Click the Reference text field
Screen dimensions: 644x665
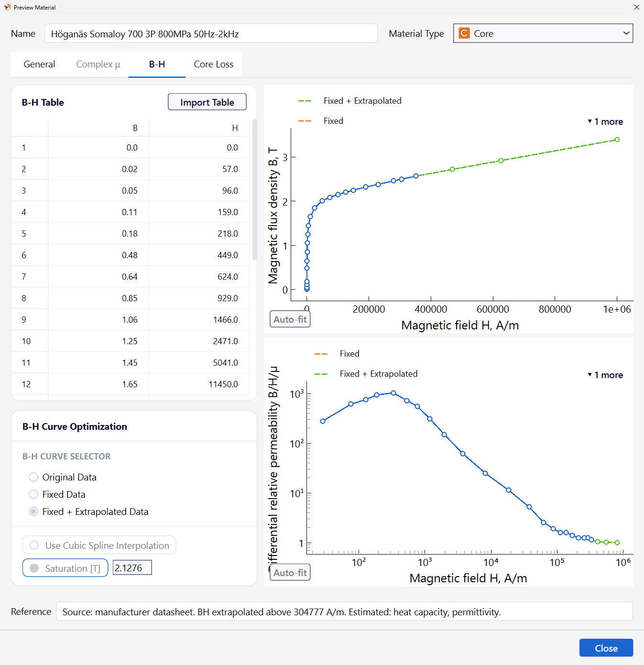pos(344,611)
